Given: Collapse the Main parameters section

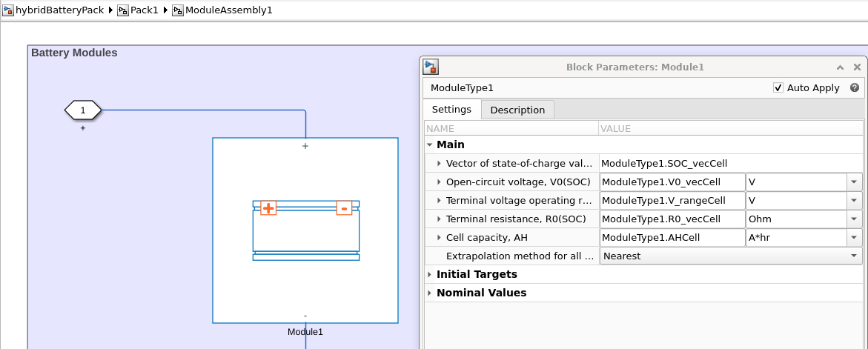Looking at the screenshot, I should click(430, 144).
